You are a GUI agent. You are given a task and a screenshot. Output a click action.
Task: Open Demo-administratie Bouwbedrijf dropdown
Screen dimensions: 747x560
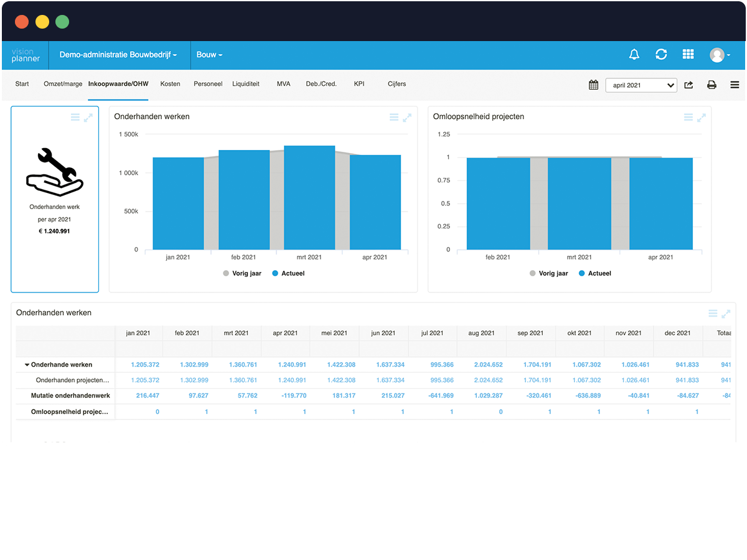[118, 55]
